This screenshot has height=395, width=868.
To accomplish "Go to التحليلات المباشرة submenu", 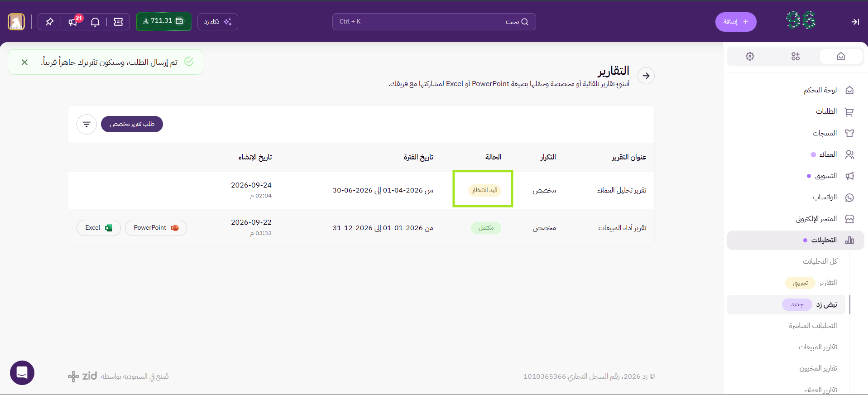I will click(813, 326).
